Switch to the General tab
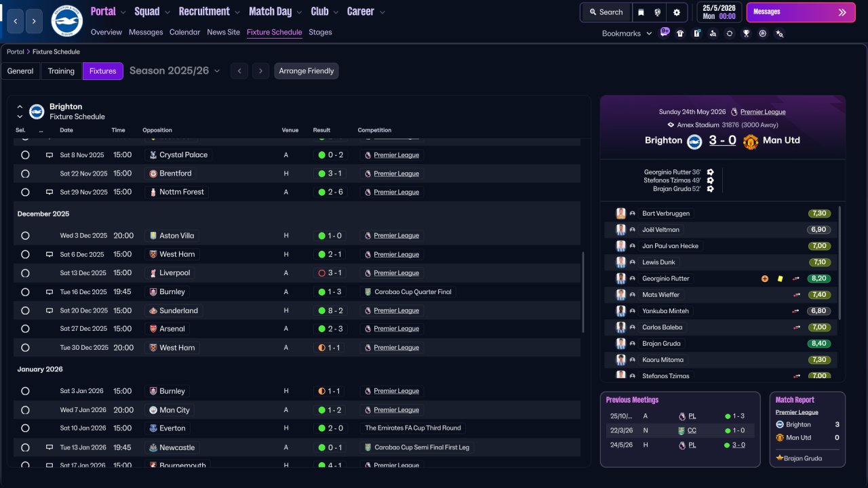The height and width of the screenshot is (488, 868). (x=20, y=71)
